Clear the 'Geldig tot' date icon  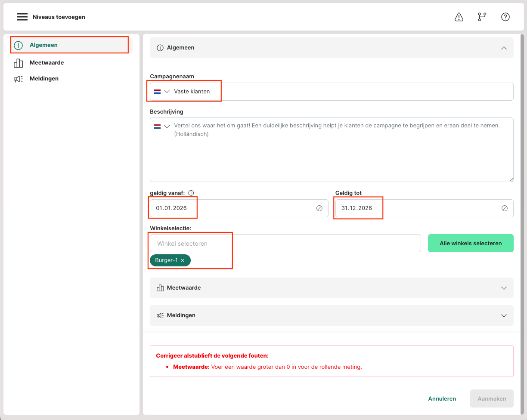click(x=505, y=208)
